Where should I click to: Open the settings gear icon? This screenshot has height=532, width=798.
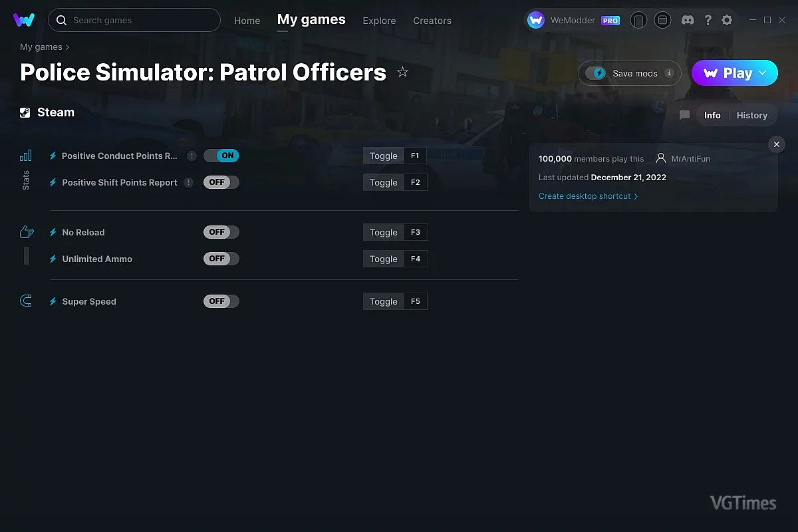727,21
